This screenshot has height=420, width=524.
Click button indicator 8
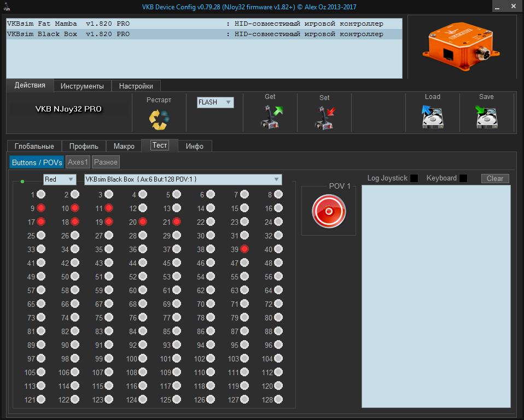pos(278,194)
